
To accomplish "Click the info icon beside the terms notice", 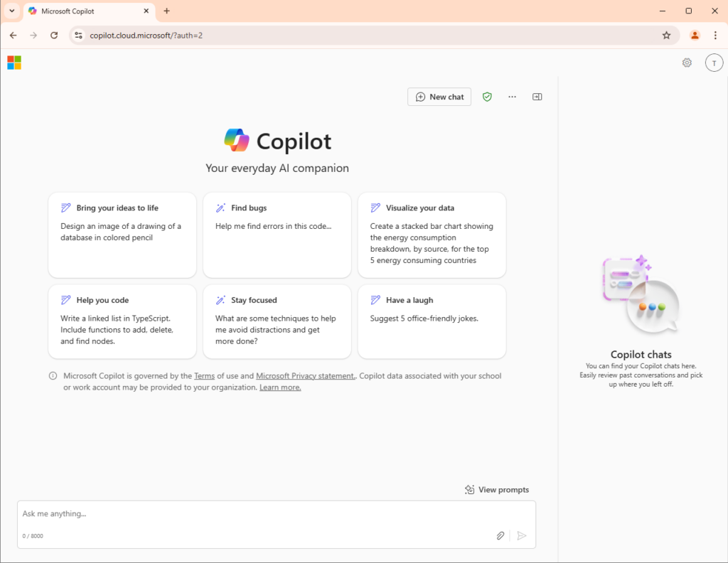I will pos(53,376).
